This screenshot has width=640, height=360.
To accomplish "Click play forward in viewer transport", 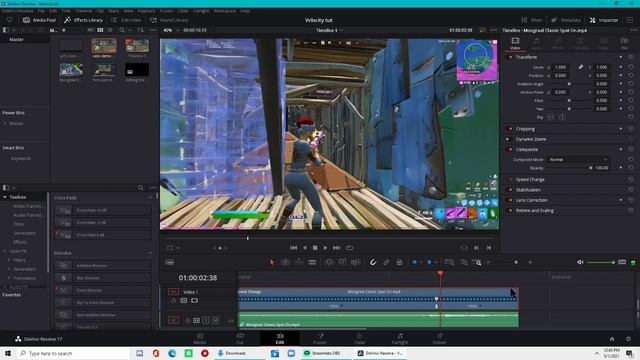I will [325, 248].
